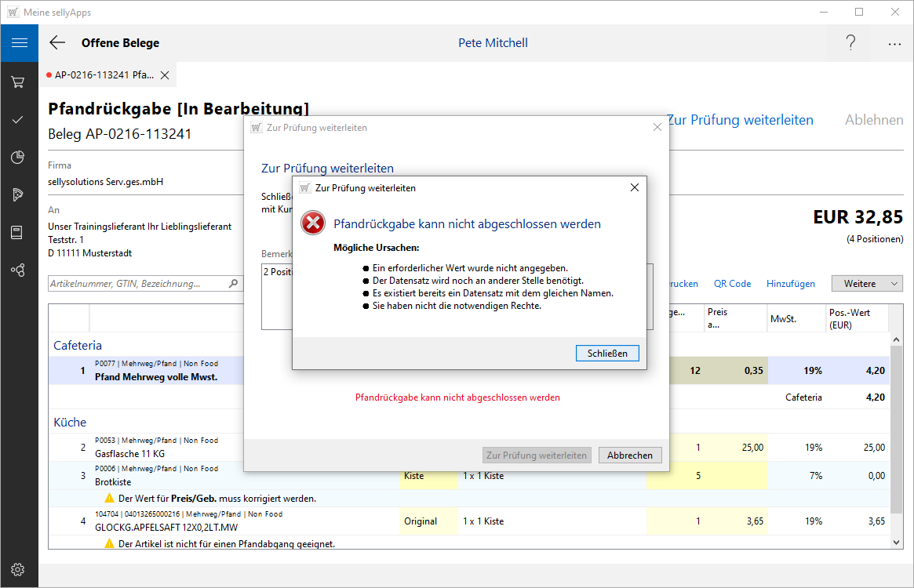The image size is (914, 588).
Task: Open the three-dots more options menu
Action: coord(894,44)
